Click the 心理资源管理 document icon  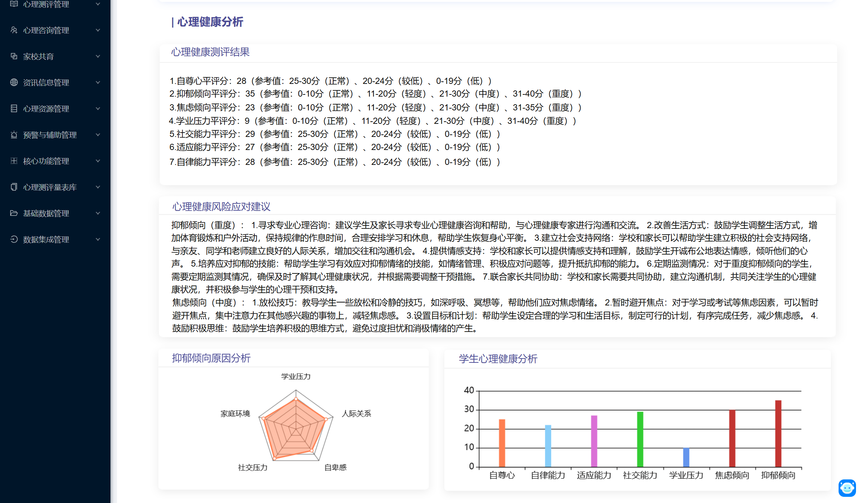point(14,109)
